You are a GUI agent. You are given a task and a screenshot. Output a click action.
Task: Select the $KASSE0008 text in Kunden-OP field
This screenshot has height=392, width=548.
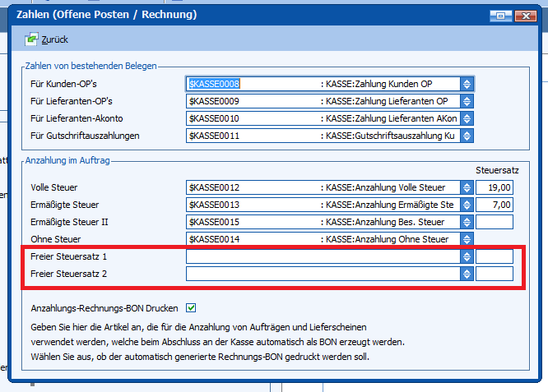click(215, 84)
